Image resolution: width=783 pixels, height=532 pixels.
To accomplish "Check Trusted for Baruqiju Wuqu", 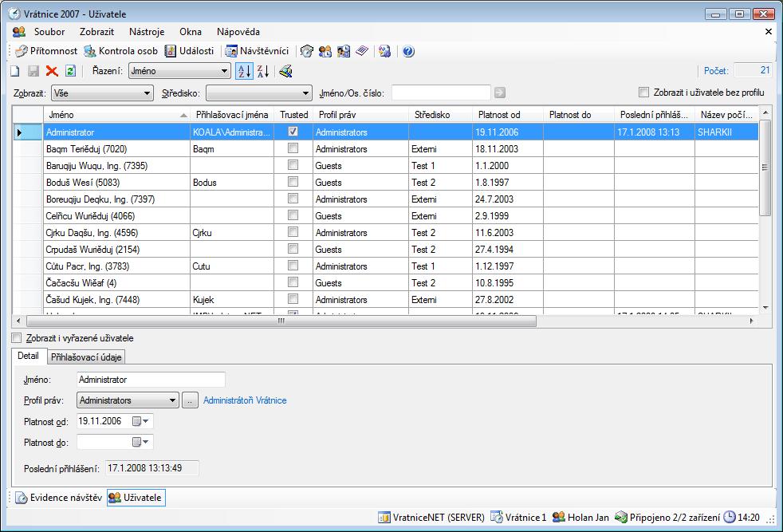I will pyautogui.click(x=293, y=165).
